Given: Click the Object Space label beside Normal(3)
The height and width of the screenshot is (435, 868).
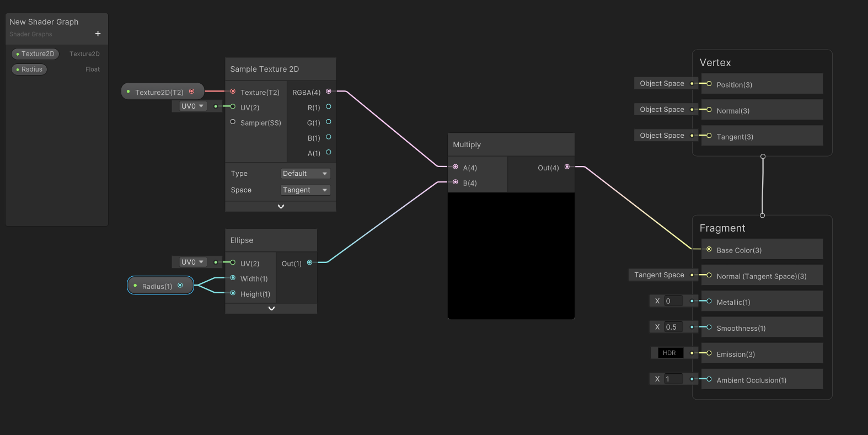Looking at the screenshot, I should [x=662, y=110].
